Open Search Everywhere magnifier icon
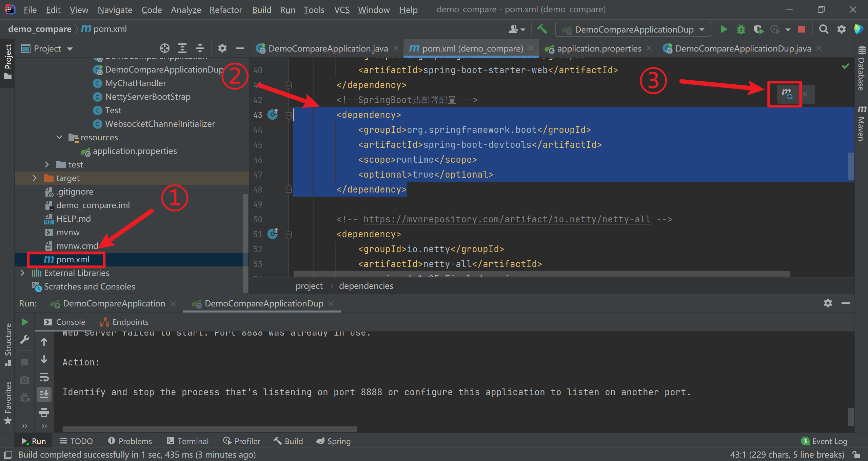 tap(824, 29)
